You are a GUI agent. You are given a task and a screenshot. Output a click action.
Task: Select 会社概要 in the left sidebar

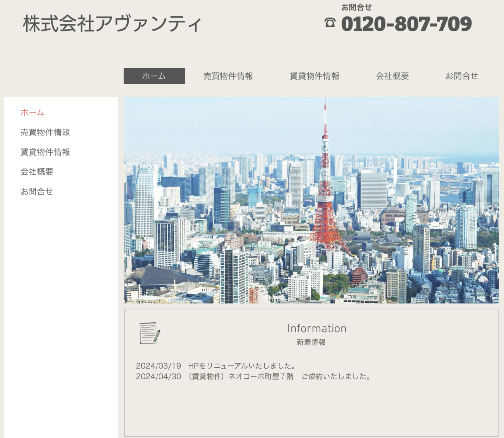click(37, 171)
